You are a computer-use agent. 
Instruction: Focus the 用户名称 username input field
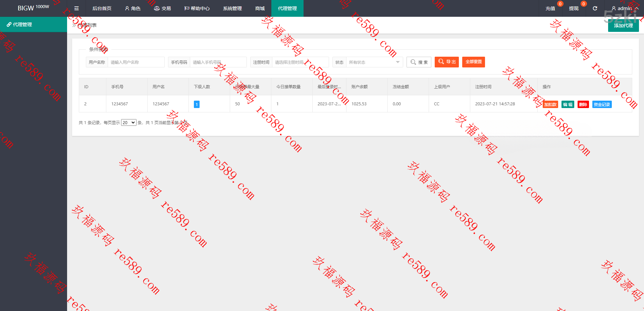(136, 62)
